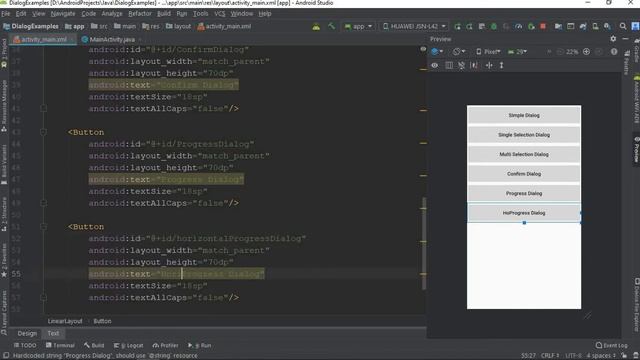The image size is (640, 360).
Task: Click the editor vertical scrollbar thumb
Action: click(424, 243)
